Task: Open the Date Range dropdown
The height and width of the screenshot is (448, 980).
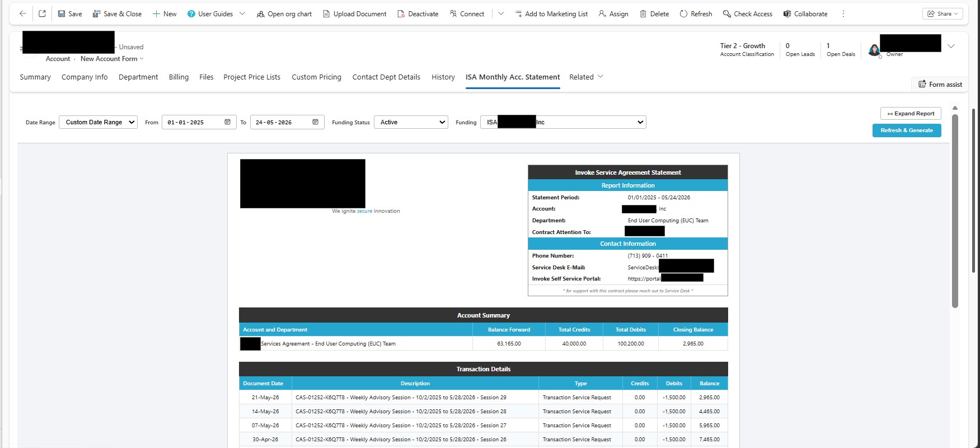Action: pyautogui.click(x=98, y=122)
